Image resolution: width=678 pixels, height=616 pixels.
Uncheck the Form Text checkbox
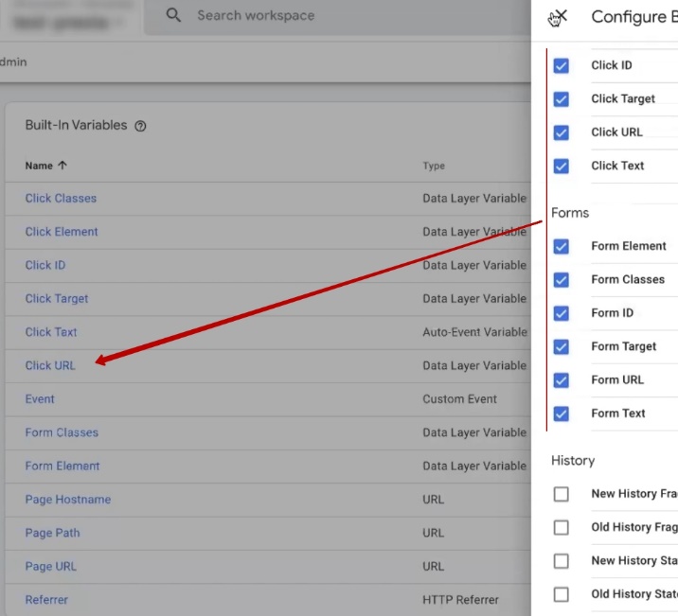562,414
